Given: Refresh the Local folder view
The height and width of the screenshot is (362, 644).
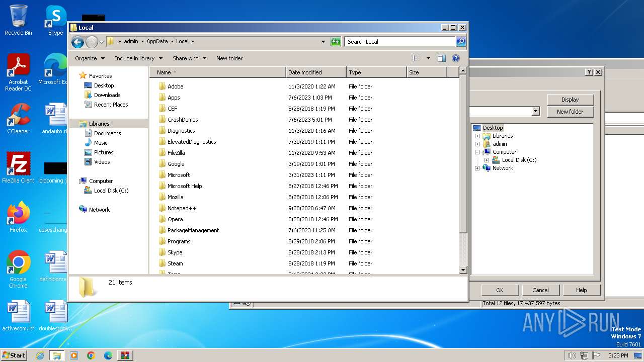Looking at the screenshot, I should (336, 42).
